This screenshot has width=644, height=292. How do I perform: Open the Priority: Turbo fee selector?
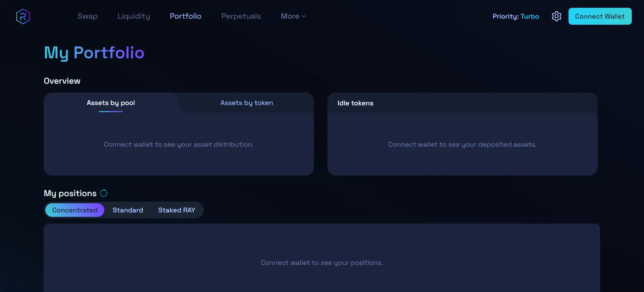(515, 16)
